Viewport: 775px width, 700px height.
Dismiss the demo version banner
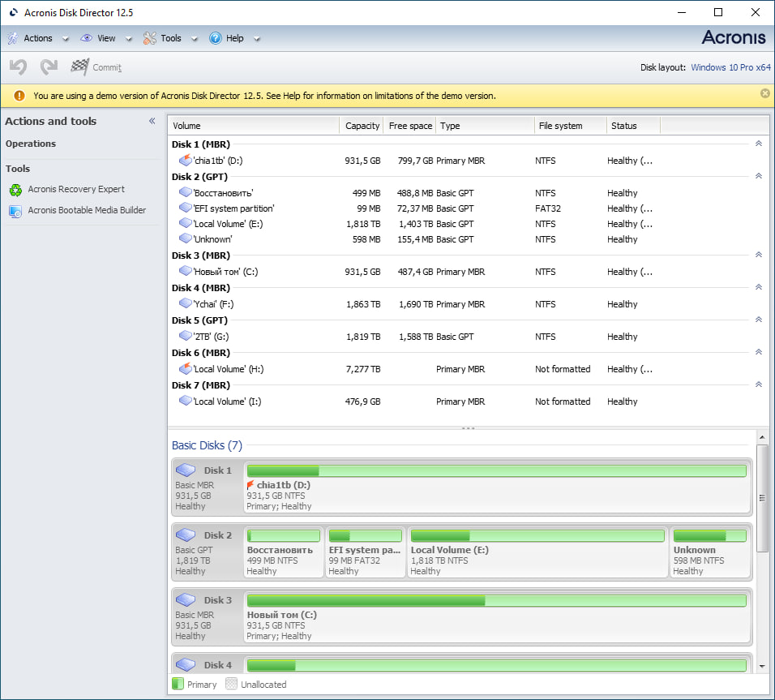pyautogui.click(x=764, y=93)
